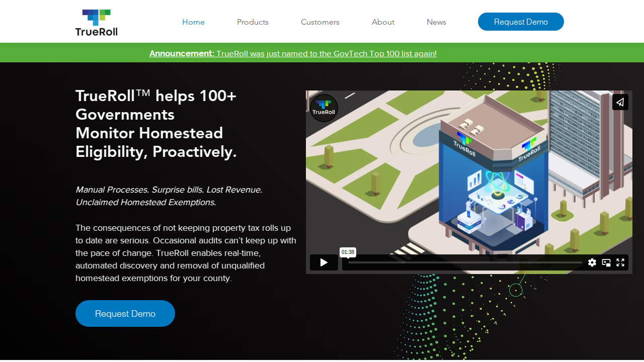This screenshot has width=644, height=362.
Task: Enable picture-in-picture mode for video
Action: tap(606, 262)
